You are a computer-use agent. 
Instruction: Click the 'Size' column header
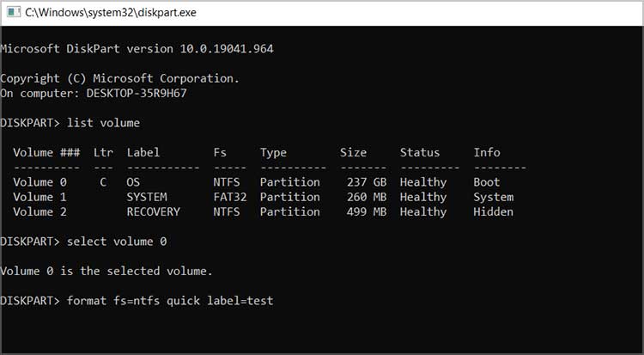(x=353, y=152)
